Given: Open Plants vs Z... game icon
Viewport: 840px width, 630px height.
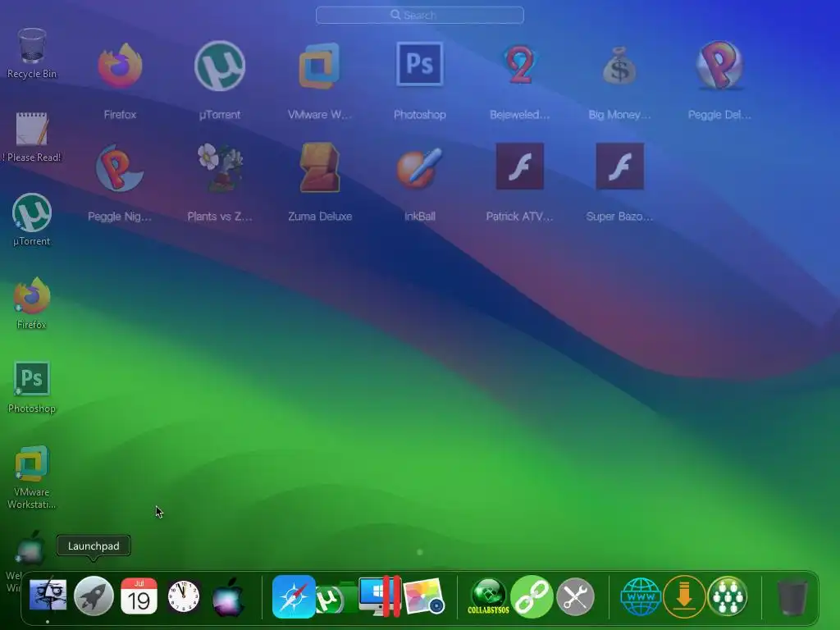Looking at the screenshot, I should coord(220,168).
